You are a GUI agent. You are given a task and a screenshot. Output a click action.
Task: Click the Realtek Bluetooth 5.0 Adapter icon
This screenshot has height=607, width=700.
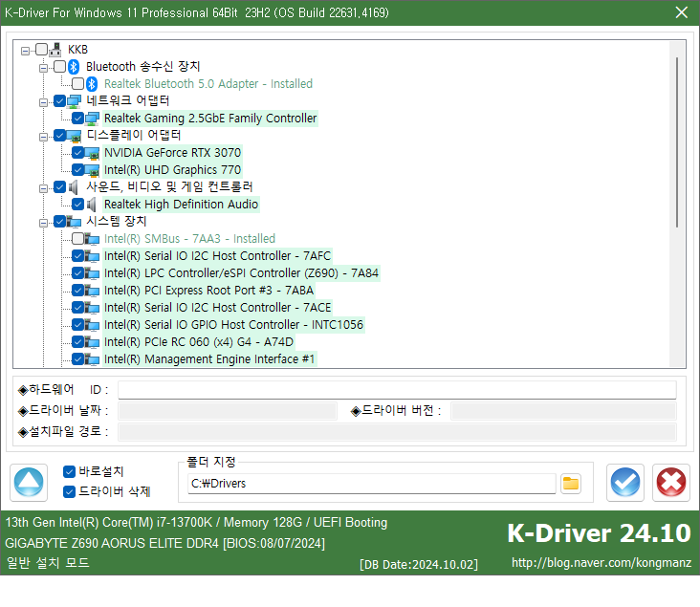pyautogui.click(x=92, y=84)
